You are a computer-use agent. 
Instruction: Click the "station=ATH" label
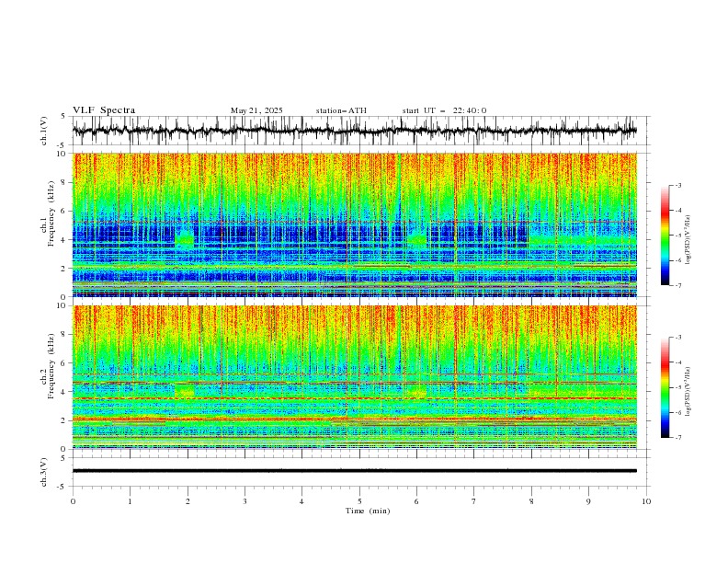click(341, 110)
